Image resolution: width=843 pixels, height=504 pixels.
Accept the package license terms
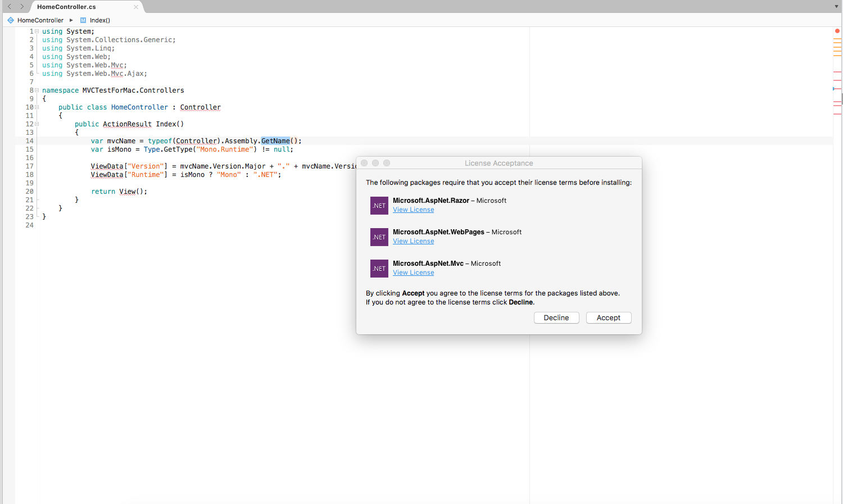(609, 318)
